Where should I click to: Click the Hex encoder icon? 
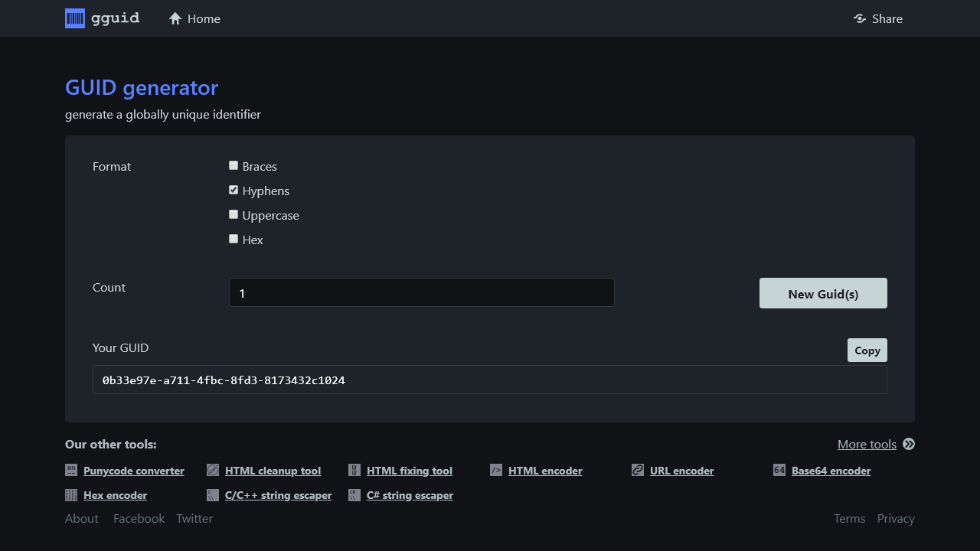pos(71,495)
